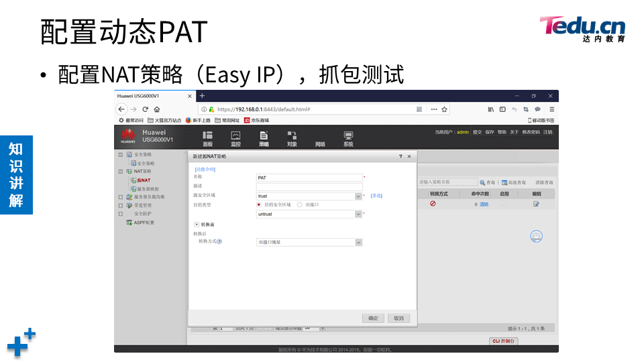This screenshot has height=362, width=644.
Task: Select 源NAT in the tree
Action: (x=144, y=180)
